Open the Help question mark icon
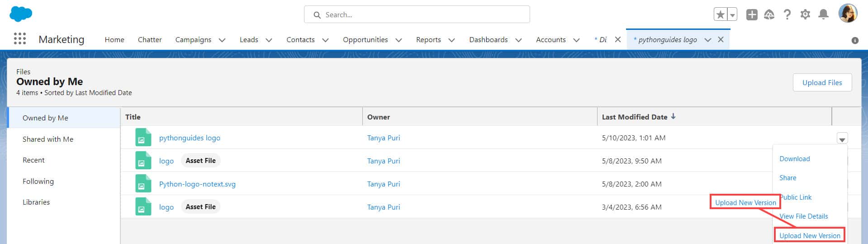This screenshot has width=868, height=244. pyautogui.click(x=787, y=14)
